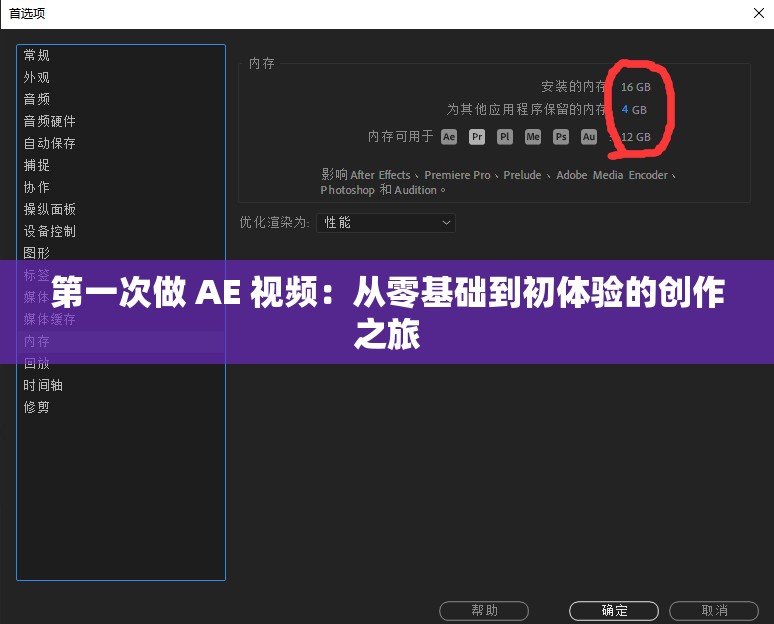Click the Photoshop Ps icon
The image size is (774, 624).
pyautogui.click(x=561, y=137)
